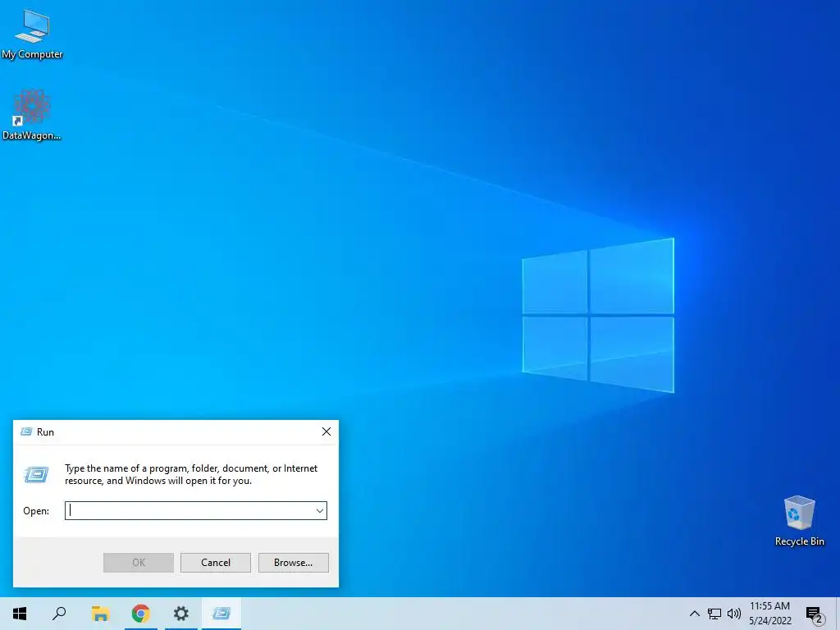Open the network status tray icon
Screen dimensions: 840x630
(714, 614)
